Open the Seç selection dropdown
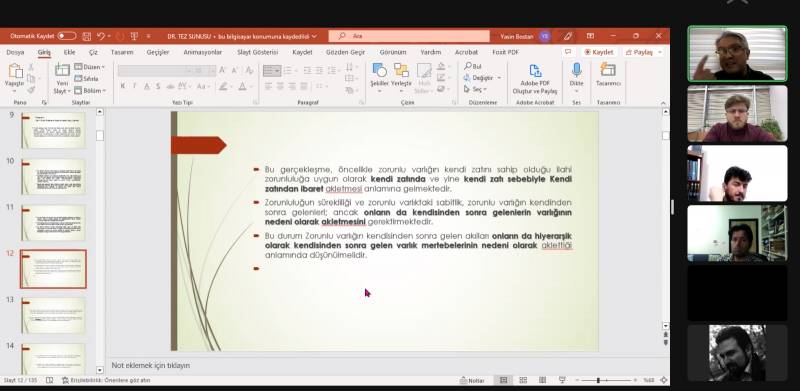This screenshot has width=800, height=391. [x=476, y=89]
